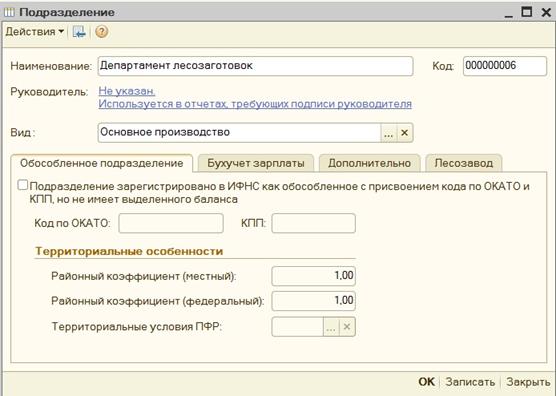
Task: Confirm with the OK button
Action: coord(426,382)
